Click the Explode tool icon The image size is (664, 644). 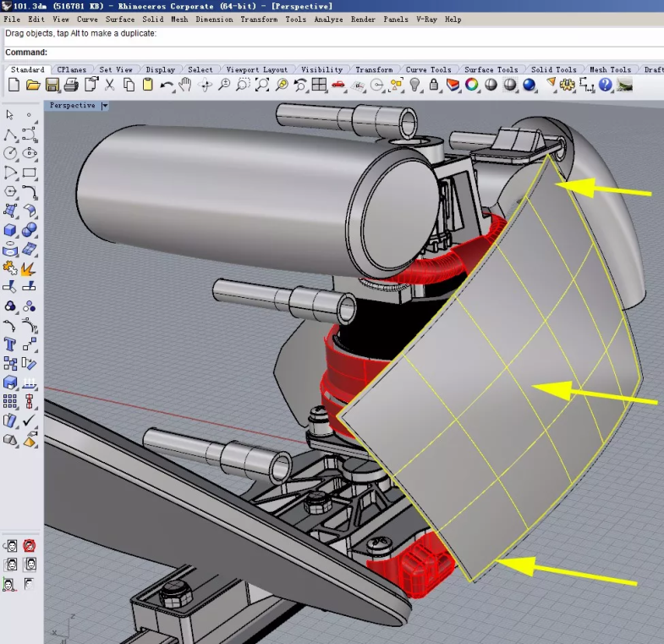click(x=29, y=268)
